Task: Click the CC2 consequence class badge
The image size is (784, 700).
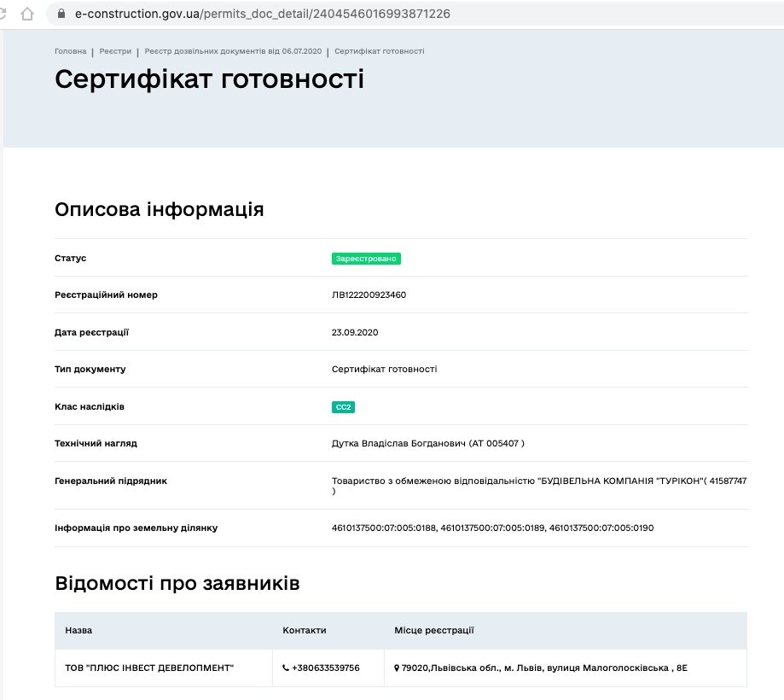Action: tap(344, 407)
